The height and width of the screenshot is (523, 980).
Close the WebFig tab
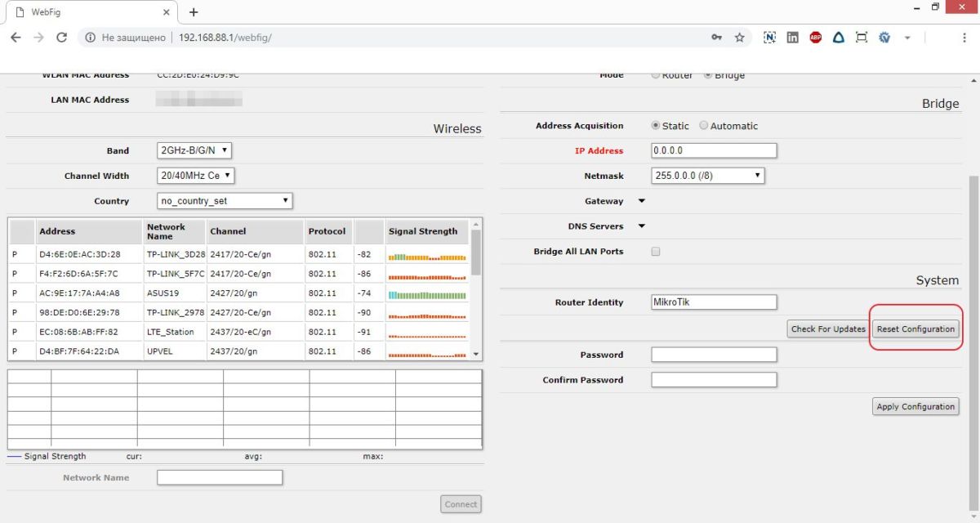click(x=166, y=13)
